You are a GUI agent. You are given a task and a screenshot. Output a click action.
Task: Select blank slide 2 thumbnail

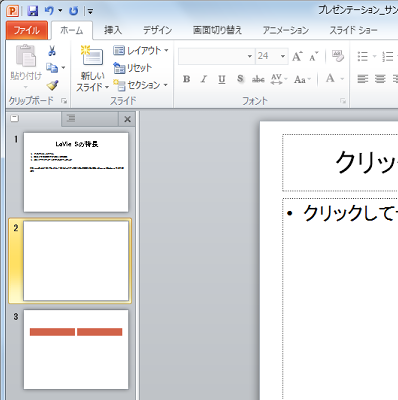point(76,261)
